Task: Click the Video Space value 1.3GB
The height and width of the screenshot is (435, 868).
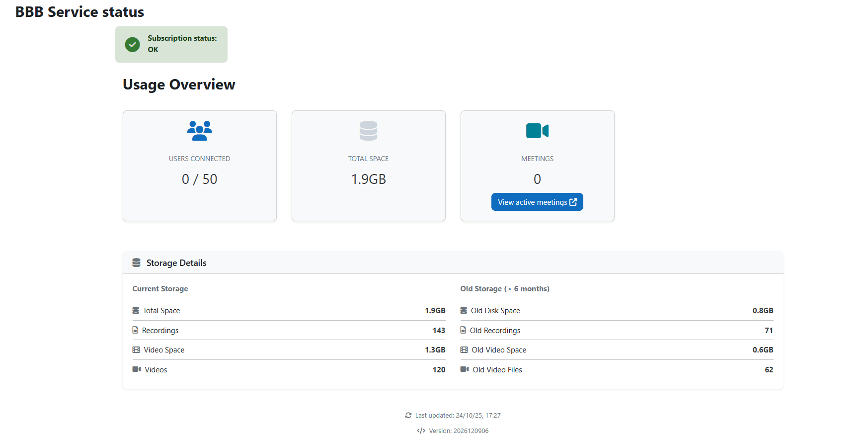Action: 435,350
